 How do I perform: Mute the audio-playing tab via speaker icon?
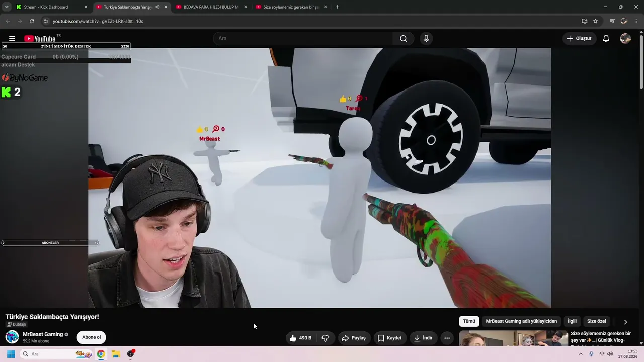(x=158, y=7)
